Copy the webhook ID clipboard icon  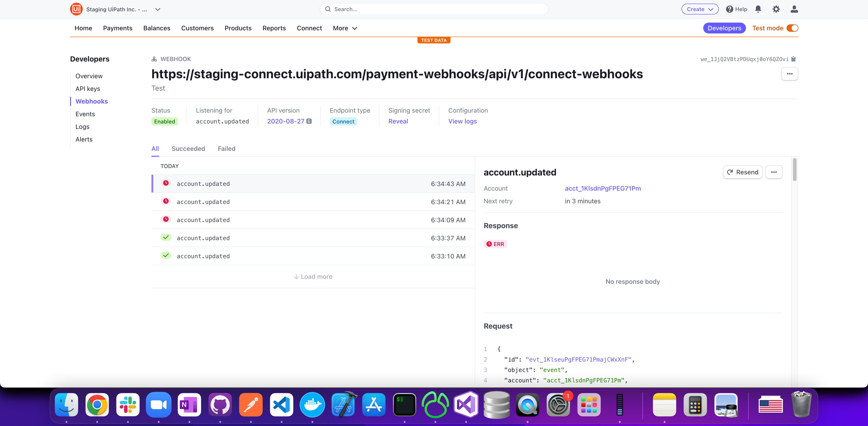click(794, 59)
